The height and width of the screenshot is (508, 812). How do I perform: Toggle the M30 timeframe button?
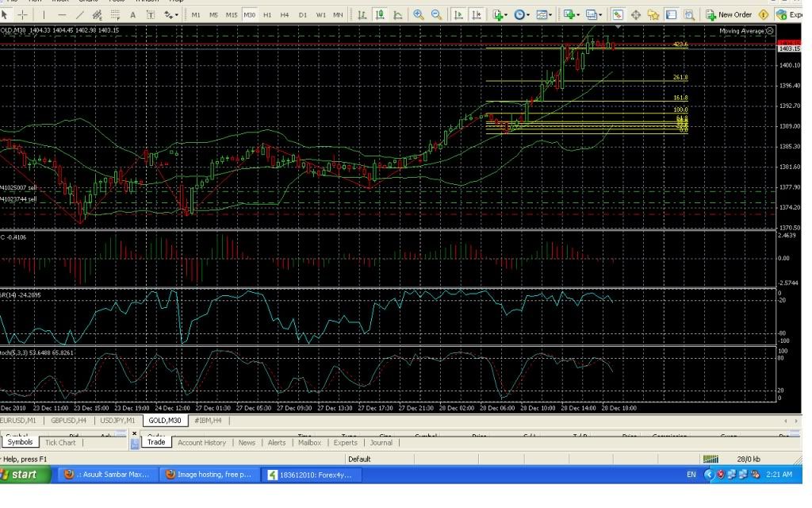pyautogui.click(x=250, y=15)
